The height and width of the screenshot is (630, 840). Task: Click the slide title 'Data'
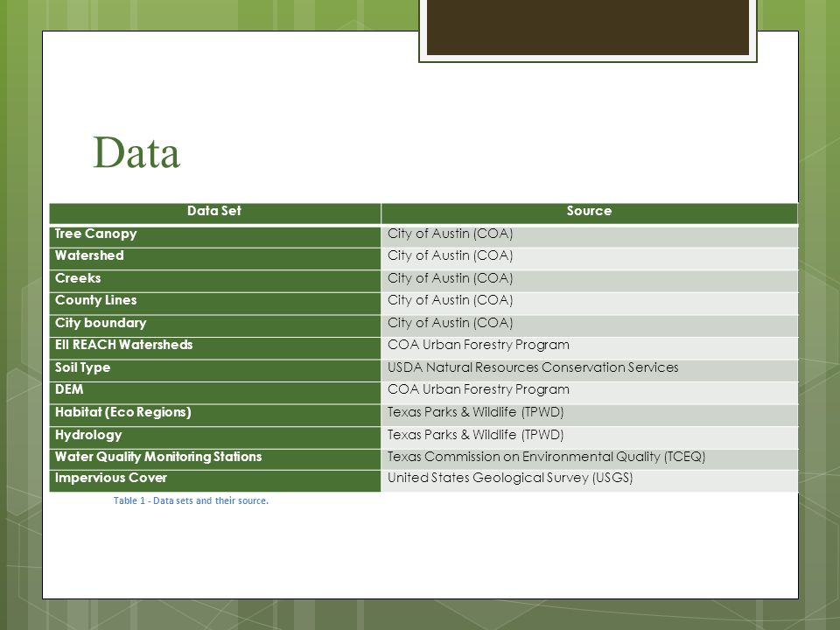136,152
